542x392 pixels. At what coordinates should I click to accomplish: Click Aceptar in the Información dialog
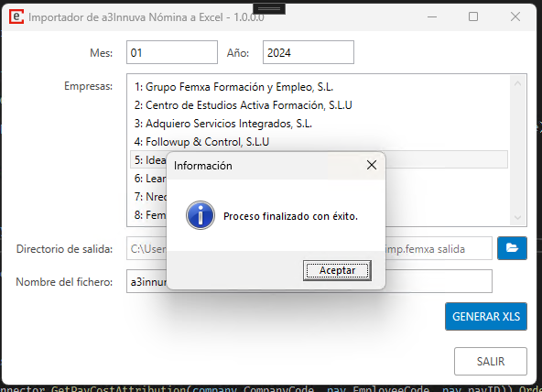coord(337,270)
